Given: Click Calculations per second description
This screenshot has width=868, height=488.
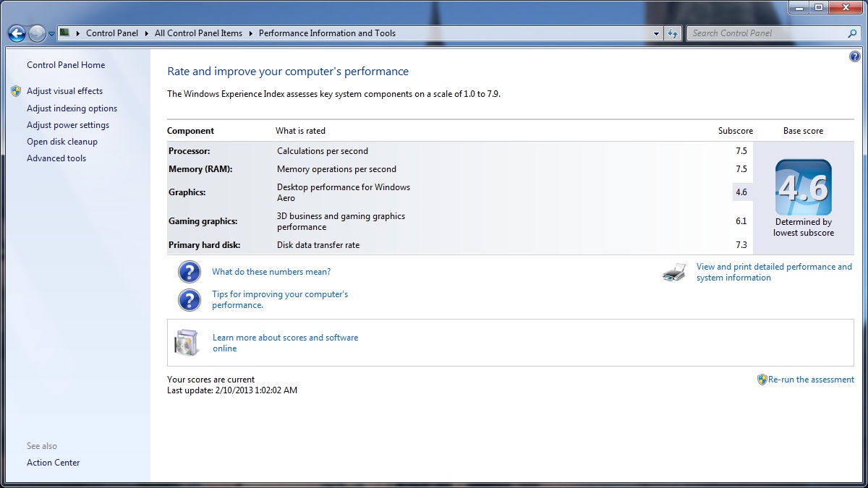Looking at the screenshot, I should pyautogui.click(x=323, y=151).
